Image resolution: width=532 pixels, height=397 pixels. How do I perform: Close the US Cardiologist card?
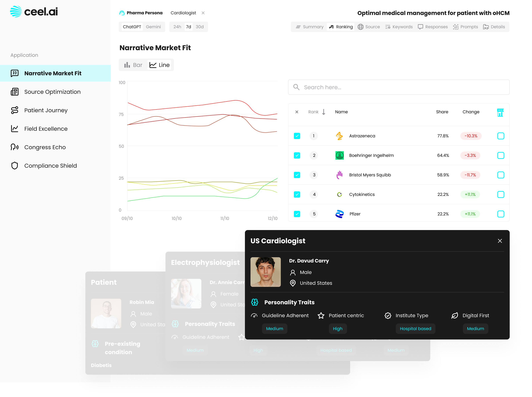point(500,241)
